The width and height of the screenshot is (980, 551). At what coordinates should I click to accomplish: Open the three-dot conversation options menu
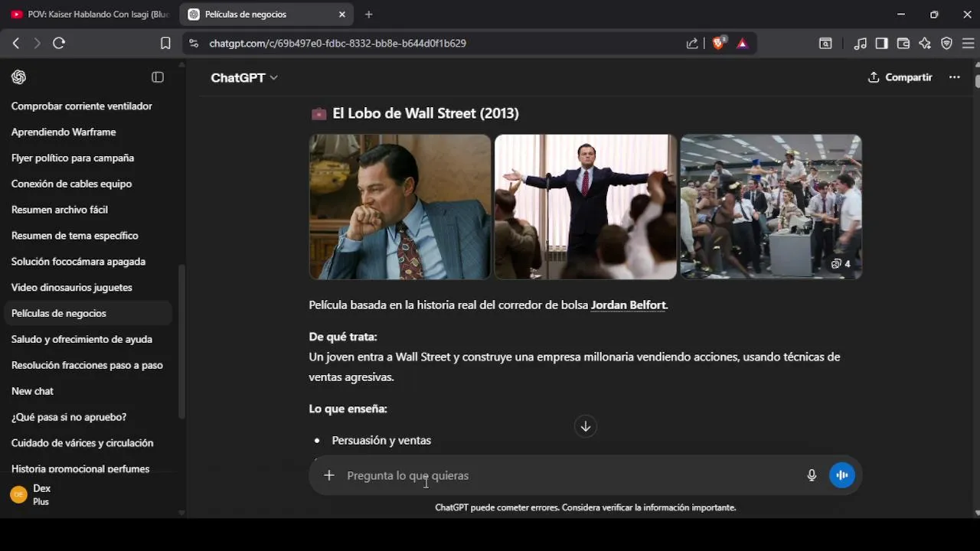[954, 77]
